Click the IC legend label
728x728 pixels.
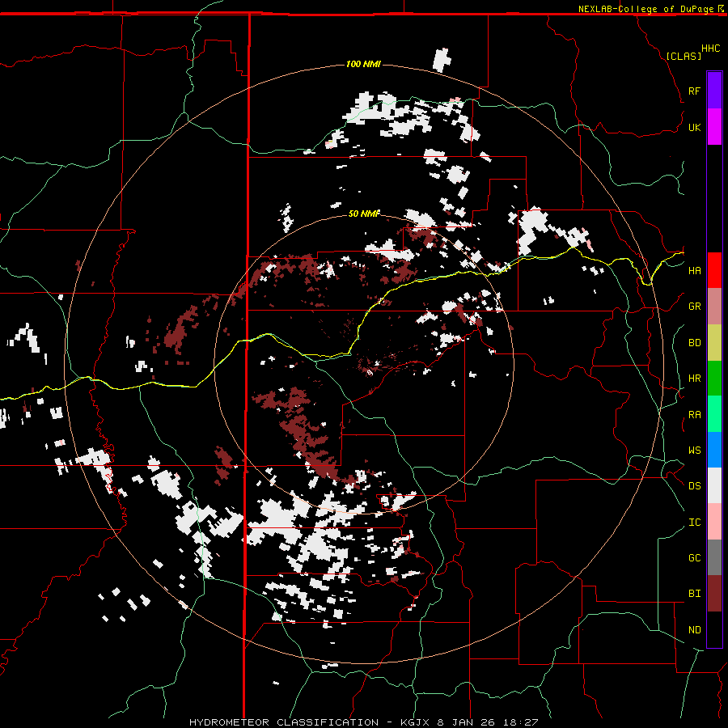pos(694,523)
